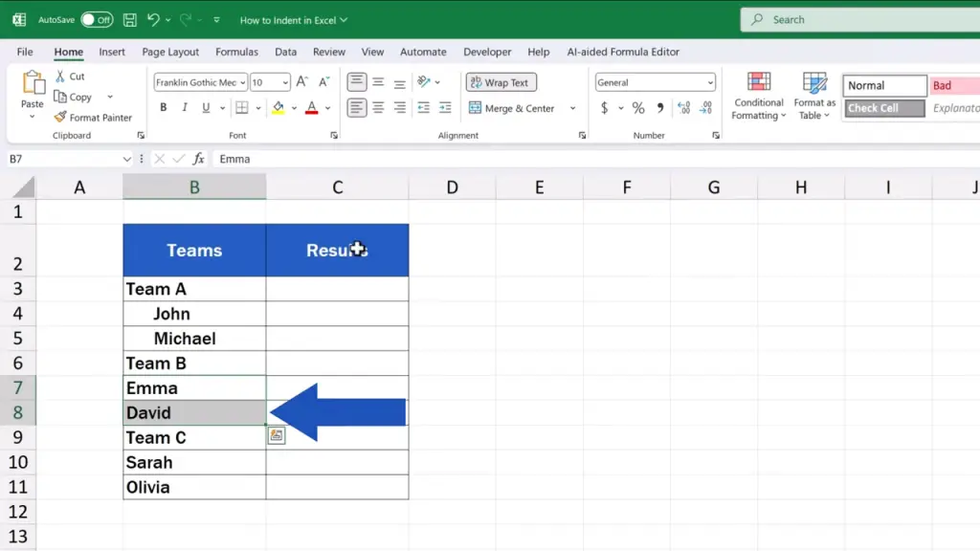980x551 pixels.
Task: Click the Save icon in title bar
Action: [x=129, y=19]
